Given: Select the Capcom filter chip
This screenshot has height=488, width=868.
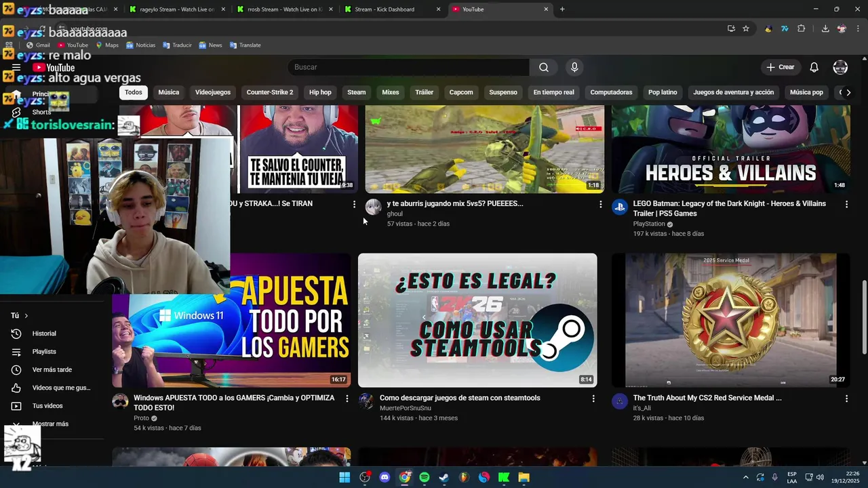Looking at the screenshot, I should click(461, 92).
